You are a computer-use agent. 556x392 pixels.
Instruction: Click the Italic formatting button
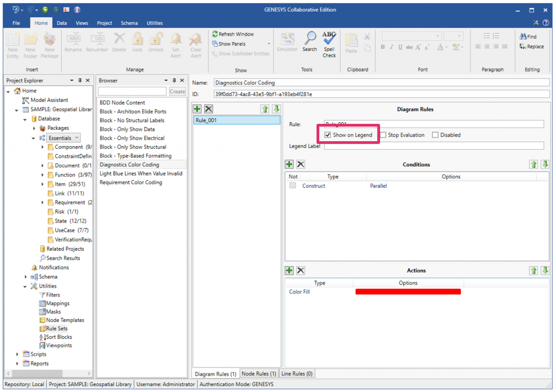tap(391, 47)
